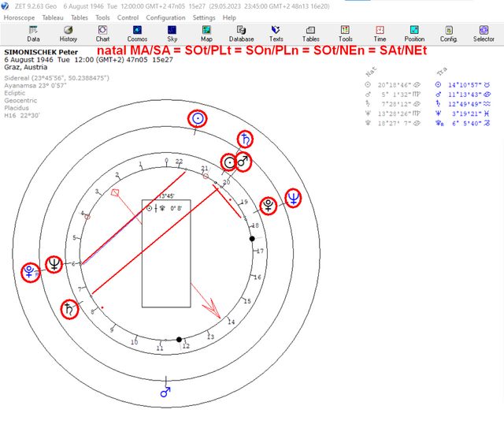Click the Geocentric setting label
This screenshot has height=428, width=504.
[x=20, y=100]
